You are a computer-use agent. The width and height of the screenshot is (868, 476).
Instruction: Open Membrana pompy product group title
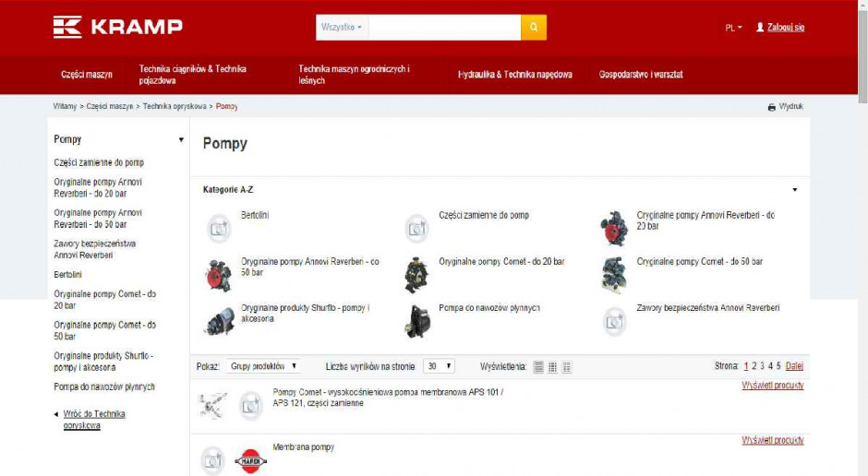point(304,447)
